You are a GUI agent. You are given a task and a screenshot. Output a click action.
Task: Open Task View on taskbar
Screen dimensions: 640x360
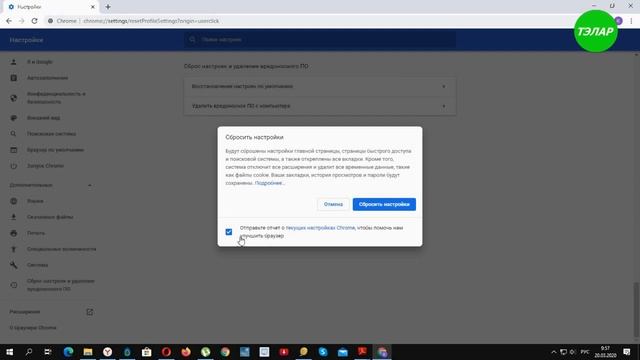click(x=48, y=352)
